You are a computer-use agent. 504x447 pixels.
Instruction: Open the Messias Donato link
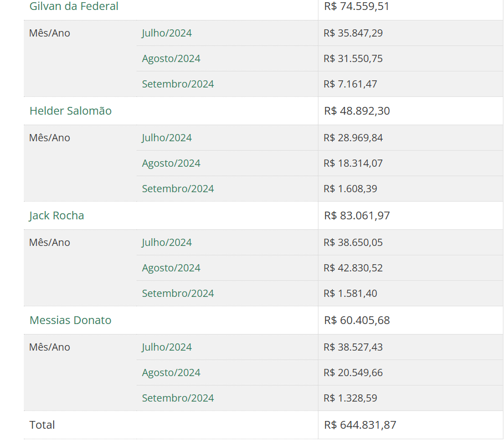click(x=70, y=320)
